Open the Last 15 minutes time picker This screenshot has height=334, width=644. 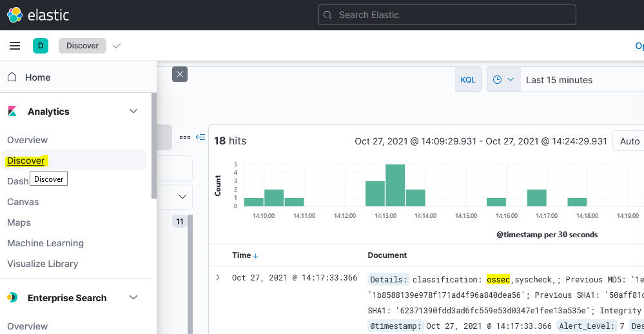coord(559,80)
